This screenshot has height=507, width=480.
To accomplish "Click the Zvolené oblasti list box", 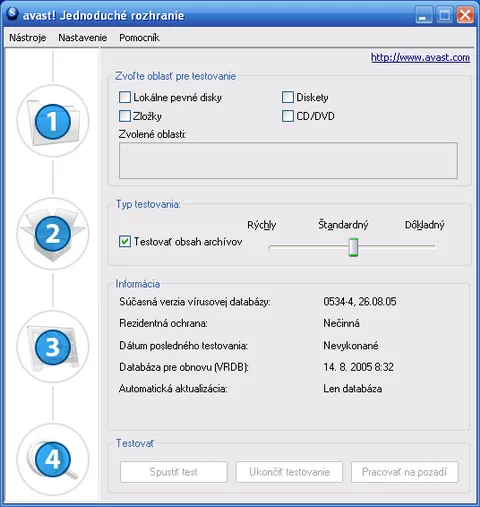I will (288, 161).
